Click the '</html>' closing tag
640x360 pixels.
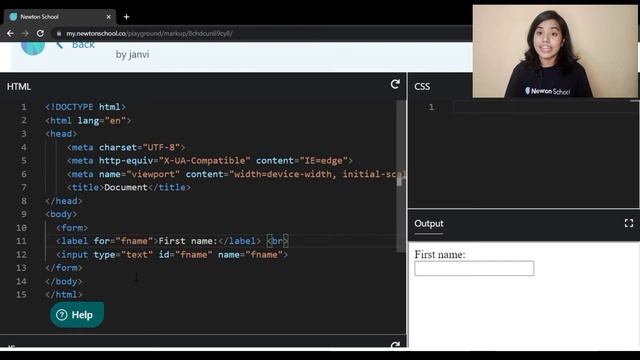click(64, 294)
